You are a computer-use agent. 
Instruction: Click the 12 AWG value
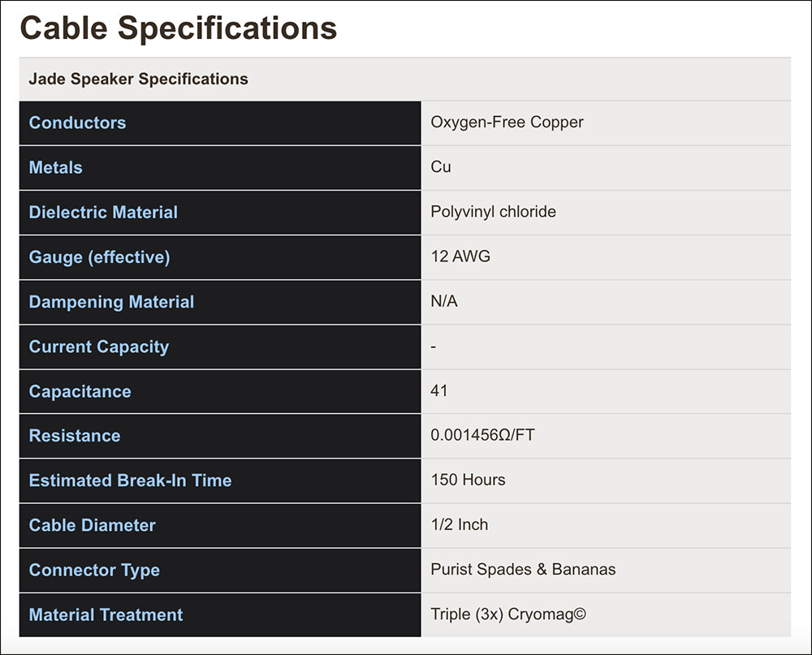pos(460,256)
